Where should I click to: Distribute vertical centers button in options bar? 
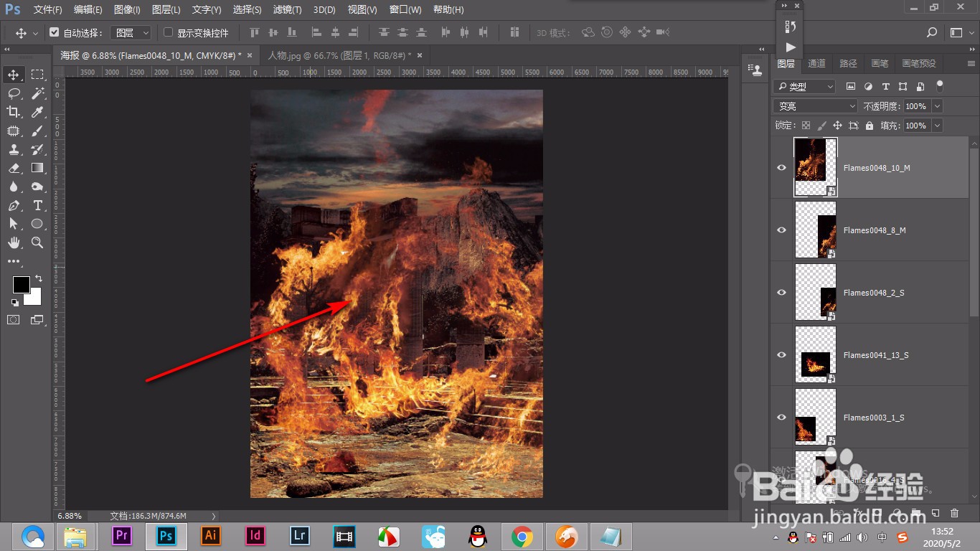[402, 32]
